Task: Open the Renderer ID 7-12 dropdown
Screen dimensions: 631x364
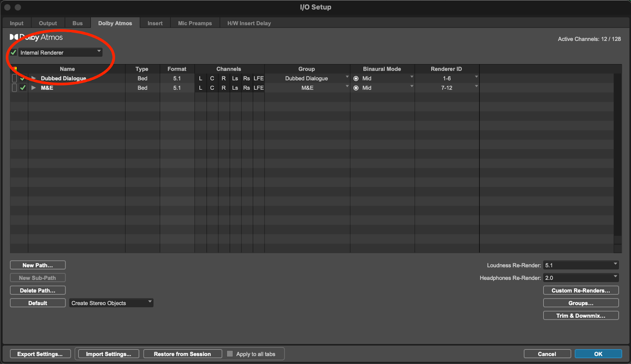Action: point(447,88)
